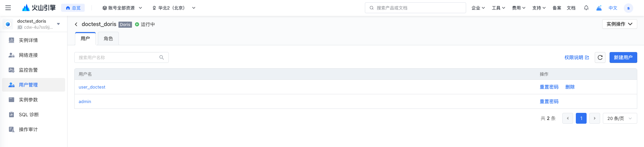This screenshot has width=644, height=147.
Task: Click the refresh user list icon
Action: pos(600,57)
